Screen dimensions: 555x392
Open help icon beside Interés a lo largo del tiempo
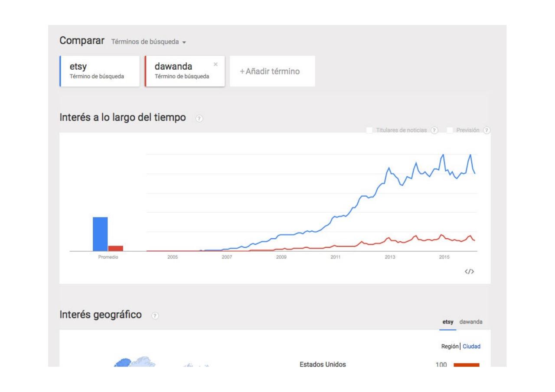(x=199, y=118)
